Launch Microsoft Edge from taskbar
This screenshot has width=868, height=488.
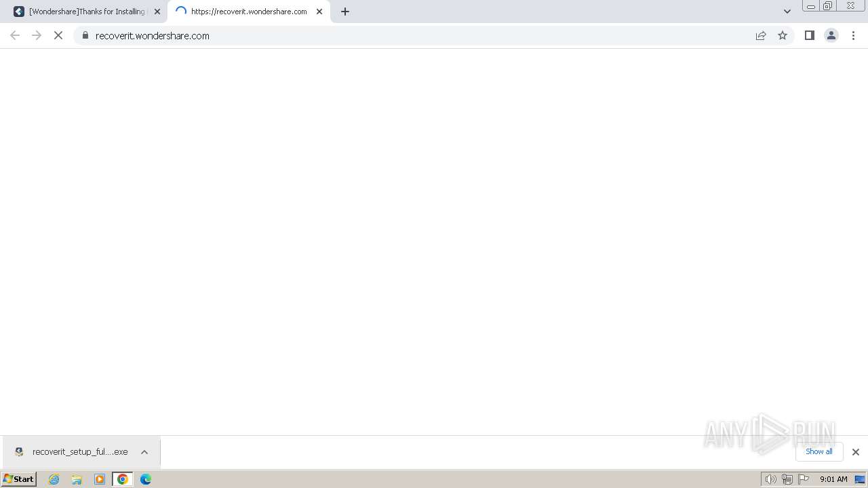point(146,479)
